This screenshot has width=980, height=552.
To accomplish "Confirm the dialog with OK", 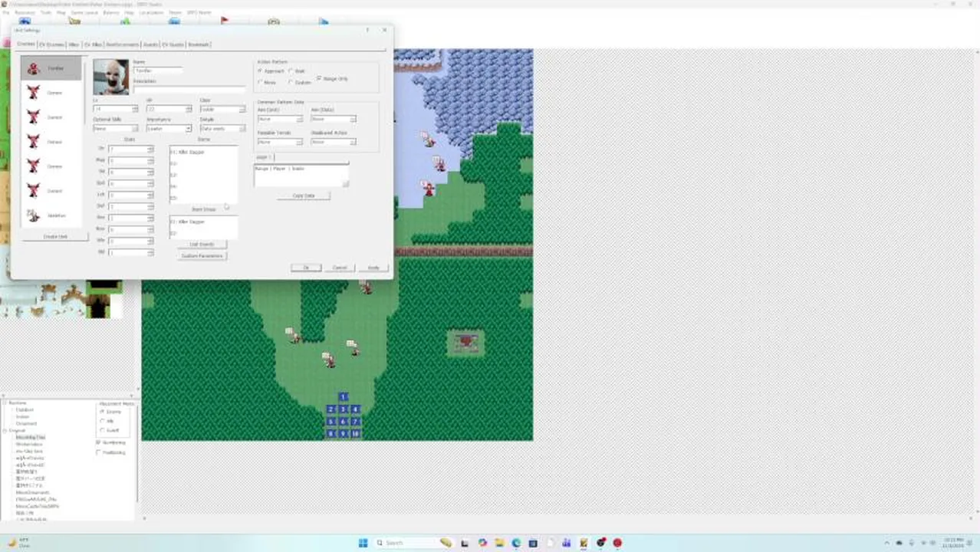I will 306,268.
